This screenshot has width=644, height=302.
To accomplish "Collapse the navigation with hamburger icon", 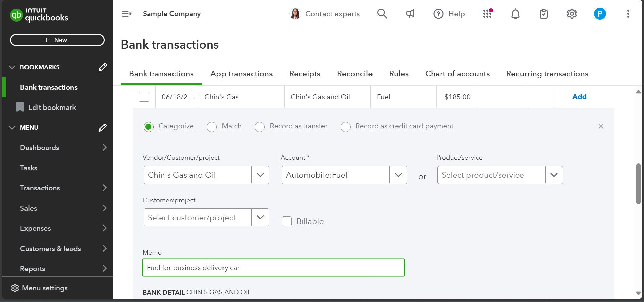I will 127,14.
